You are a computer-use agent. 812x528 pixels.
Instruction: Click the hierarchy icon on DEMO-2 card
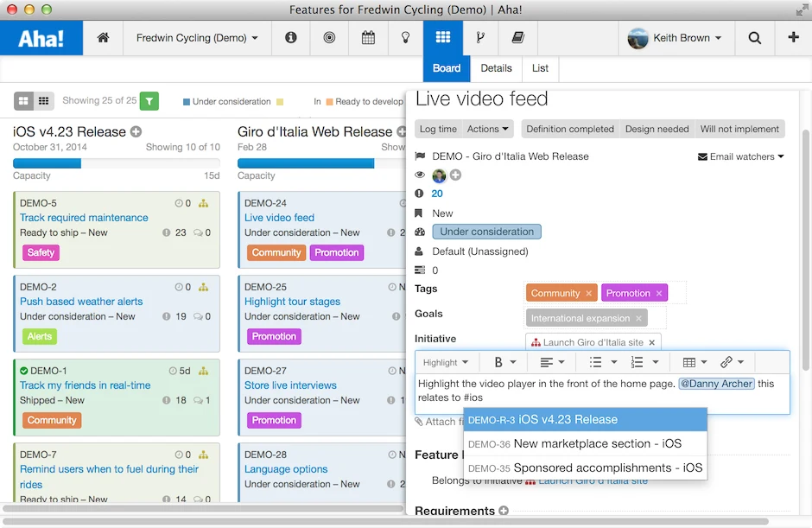pos(204,287)
